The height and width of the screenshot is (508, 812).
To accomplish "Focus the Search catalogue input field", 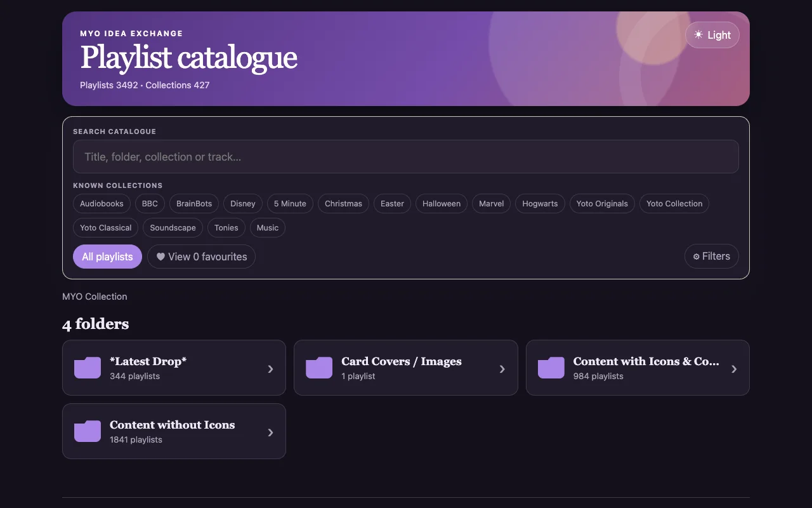I will pos(406,157).
